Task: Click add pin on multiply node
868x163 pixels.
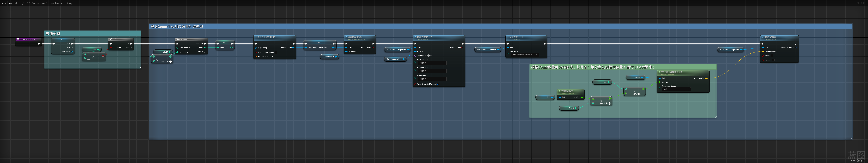Action: click(x=643, y=94)
